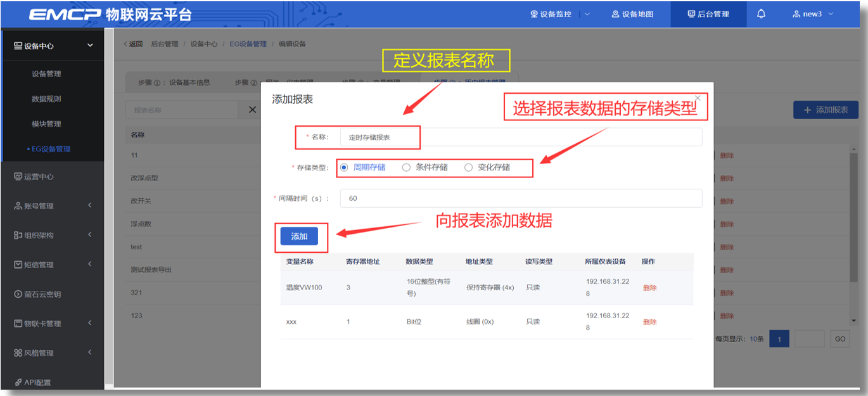Delete the 温度VW100 variable row
Screen dimensions: 868x396
tap(649, 288)
